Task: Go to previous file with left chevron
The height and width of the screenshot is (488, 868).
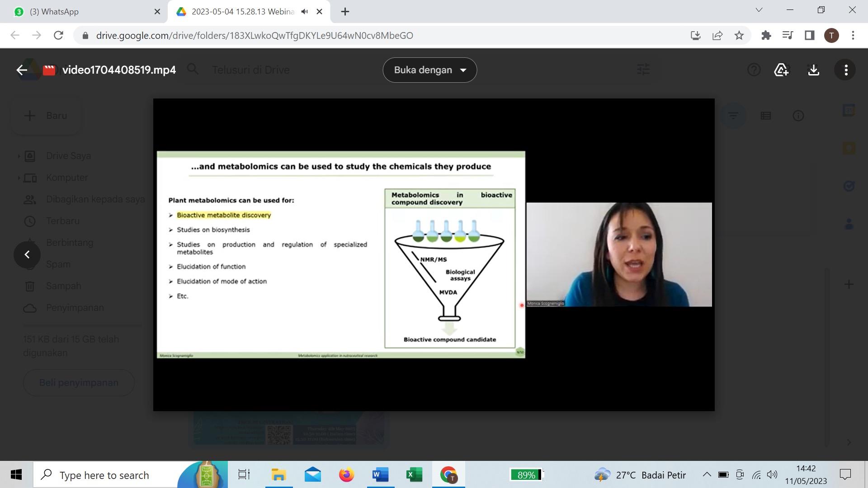Action: coord(27,255)
